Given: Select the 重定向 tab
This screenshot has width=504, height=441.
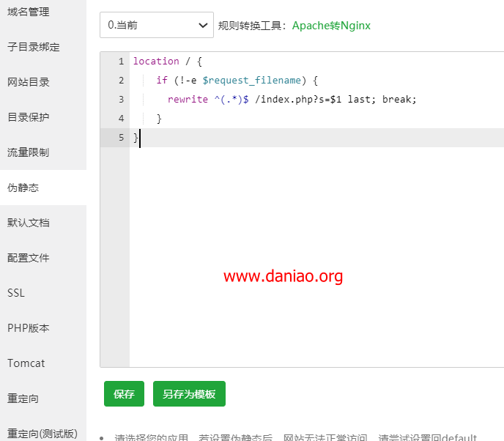Looking at the screenshot, I should (43, 399).
